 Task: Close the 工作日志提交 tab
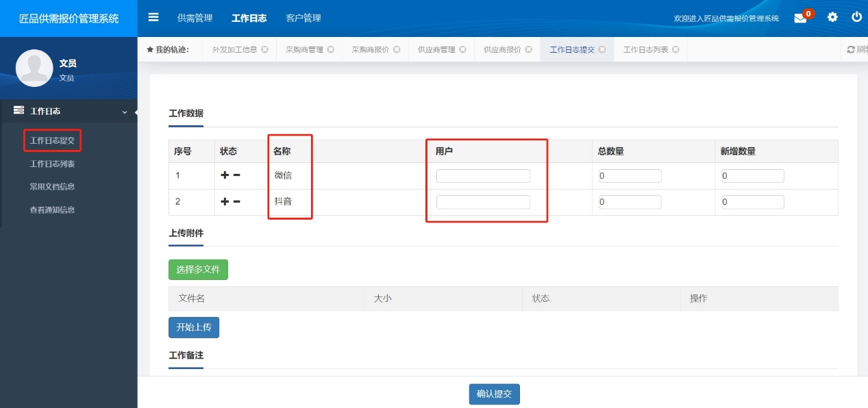(x=602, y=50)
